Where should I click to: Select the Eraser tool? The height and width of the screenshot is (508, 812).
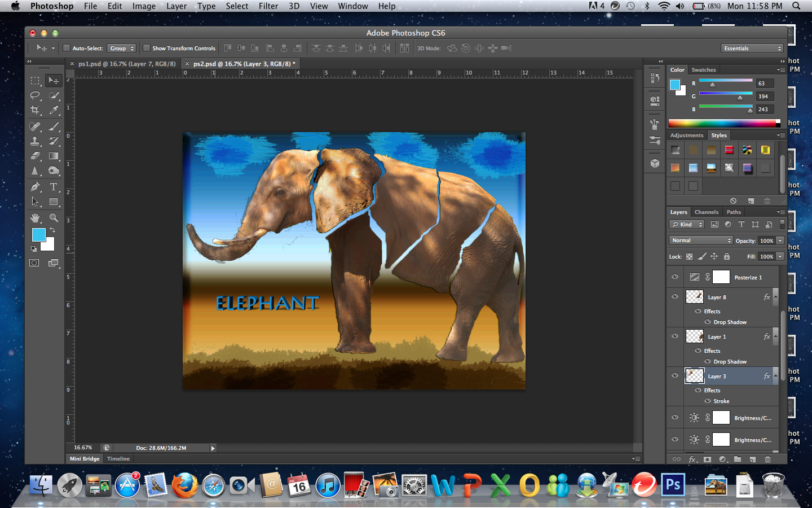coord(35,156)
